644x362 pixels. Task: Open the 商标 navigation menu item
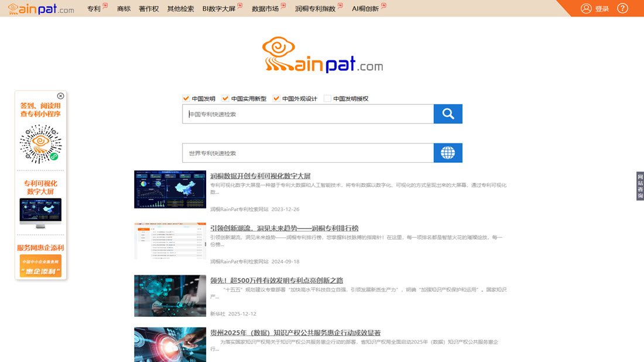coord(124,9)
